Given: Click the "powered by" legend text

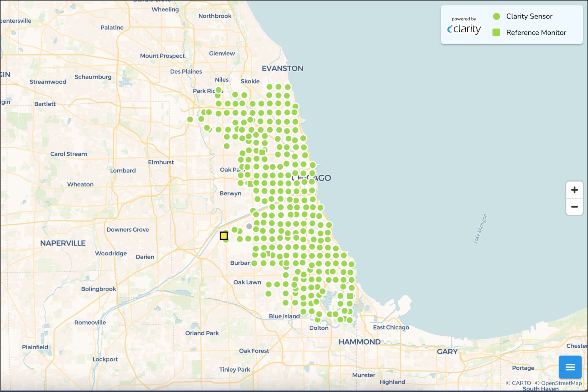Looking at the screenshot, I should pyautogui.click(x=464, y=19).
